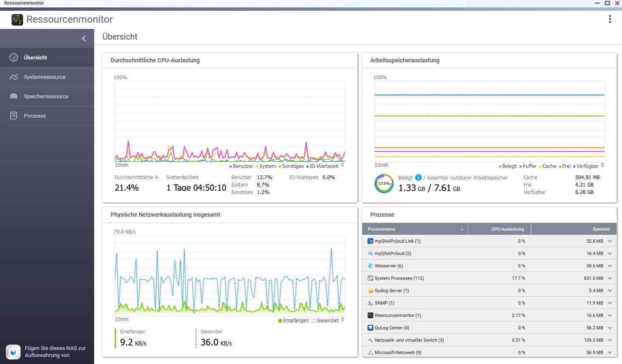
Task: Toggle Sonstiges series in CPU legend
Action: click(x=291, y=166)
